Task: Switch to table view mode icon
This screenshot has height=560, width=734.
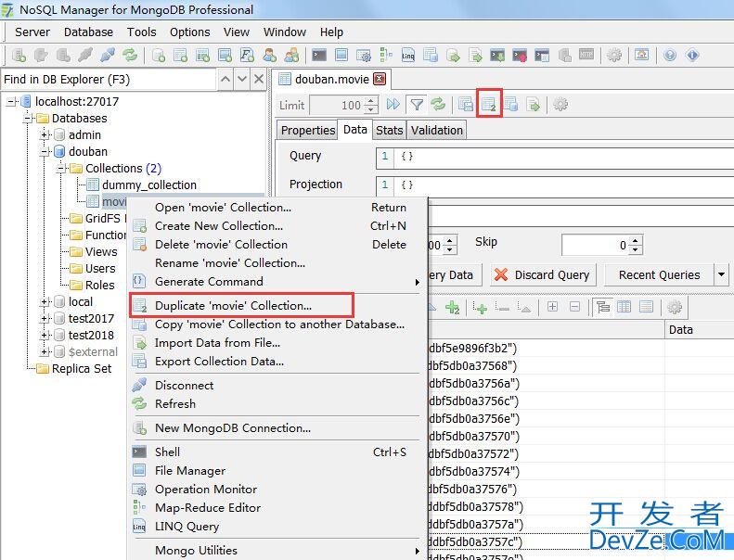Action: tap(624, 307)
